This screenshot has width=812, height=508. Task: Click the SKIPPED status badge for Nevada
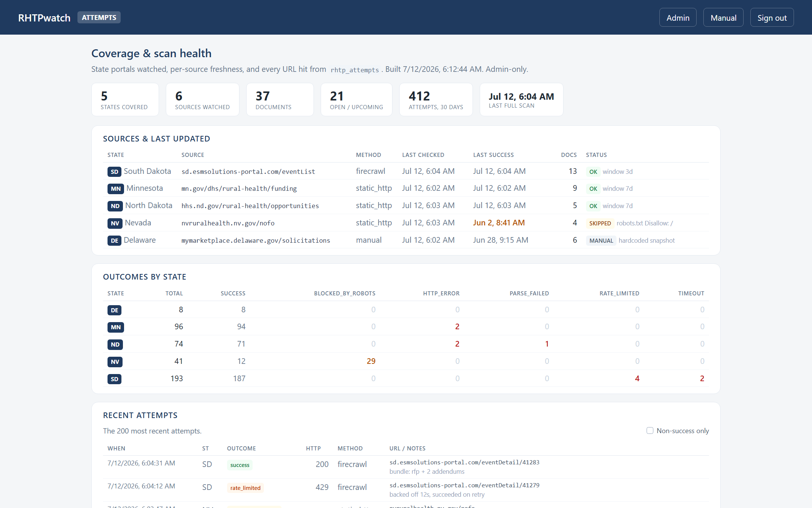pos(600,223)
